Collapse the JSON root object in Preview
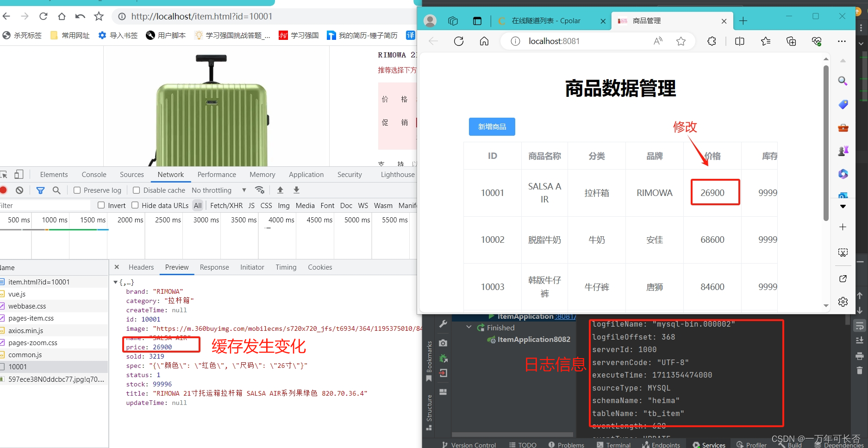The height and width of the screenshot is (448, 868). coord(116,282)
